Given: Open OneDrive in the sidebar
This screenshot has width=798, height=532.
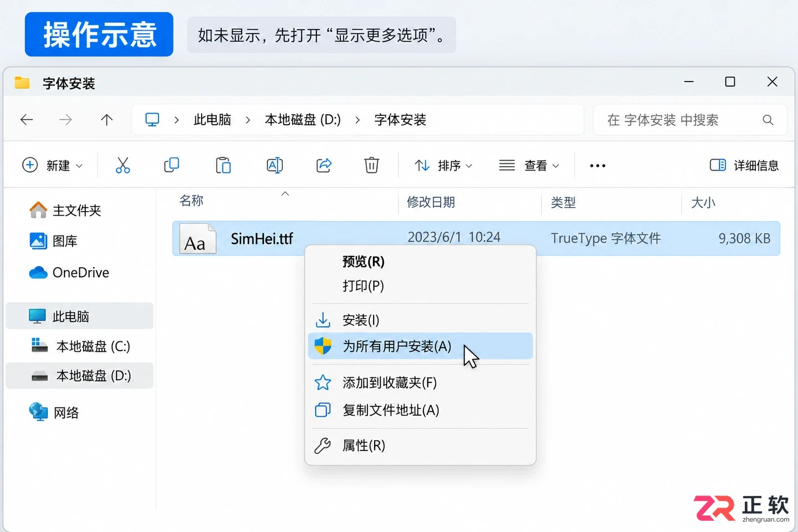Looking at the screenshot, I should point(69,273).
